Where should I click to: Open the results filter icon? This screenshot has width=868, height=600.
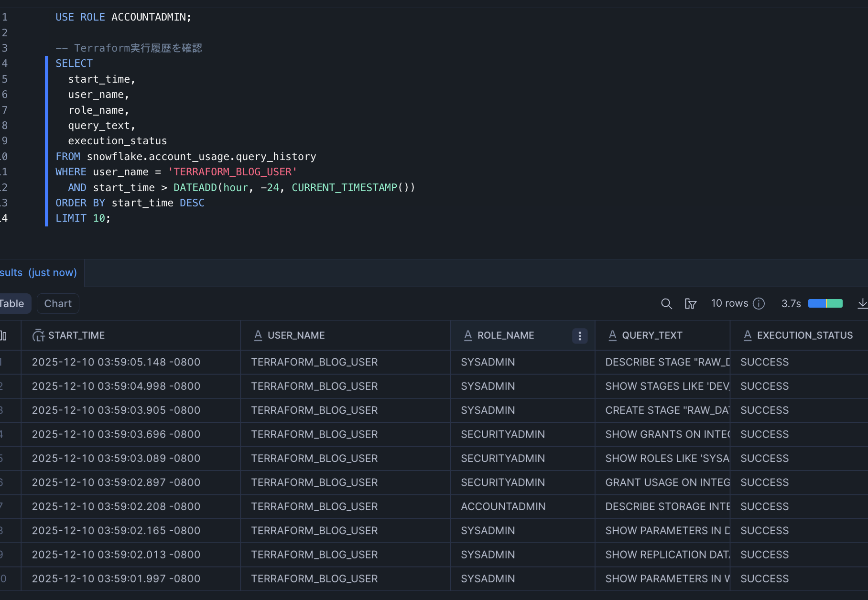[x=690, y=304]
